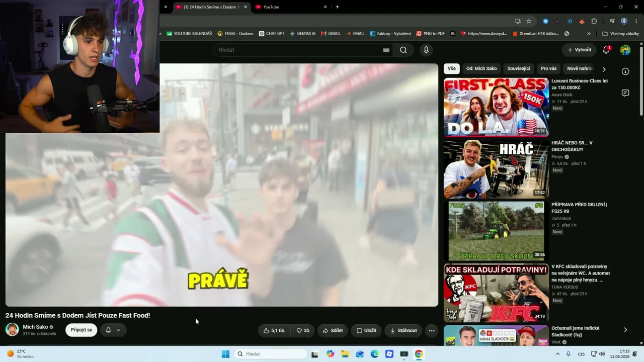Open the KFC 'KDE SKLADUJÍ POTRAVINY' video thumbnail

pyautogui.click(x=496, y=293)
